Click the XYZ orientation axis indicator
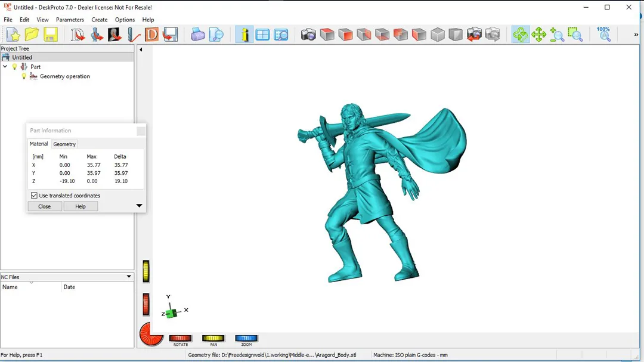Viewport: 644px width, 362px height. (174, 308)
